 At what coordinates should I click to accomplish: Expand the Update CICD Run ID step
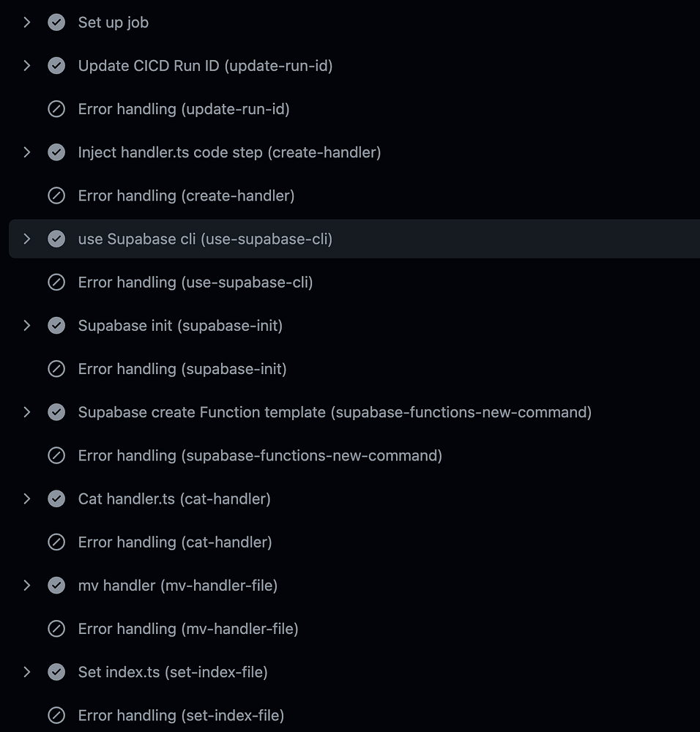(27, 66)
